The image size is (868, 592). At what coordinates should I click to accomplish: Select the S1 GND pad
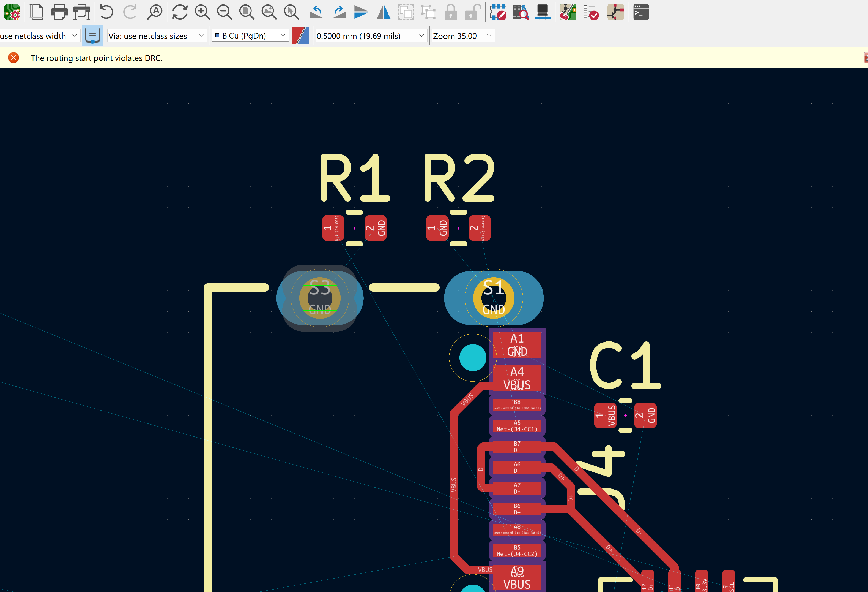[493, 298]
